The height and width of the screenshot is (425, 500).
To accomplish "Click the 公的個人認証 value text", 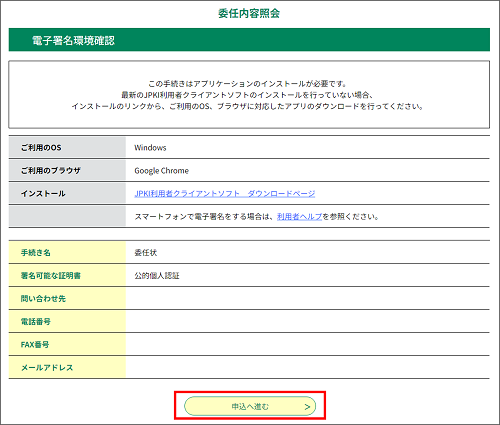I will tap(157, 275).
